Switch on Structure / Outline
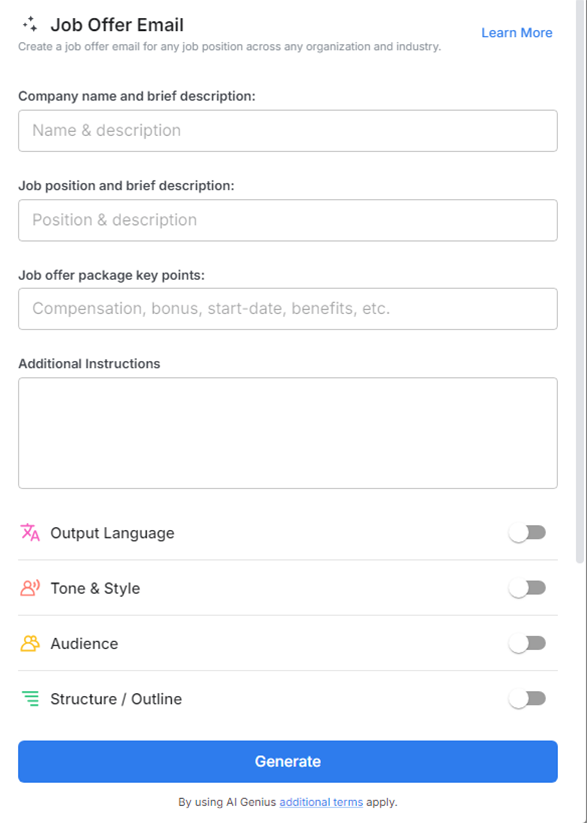Screen dimensions: 587x823 point(528,699)
